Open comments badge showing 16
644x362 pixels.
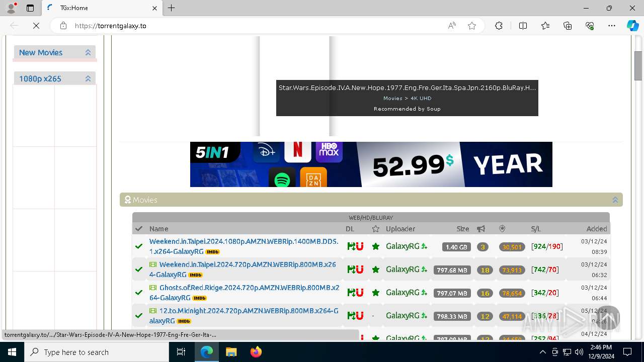tap(485, 293)
